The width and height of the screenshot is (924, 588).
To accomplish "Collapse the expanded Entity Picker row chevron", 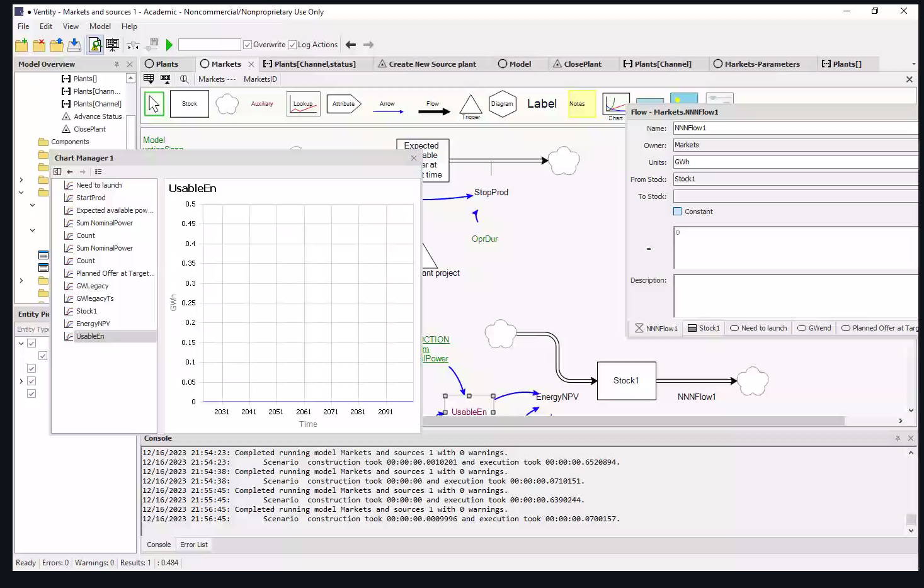I will (21, 343).
